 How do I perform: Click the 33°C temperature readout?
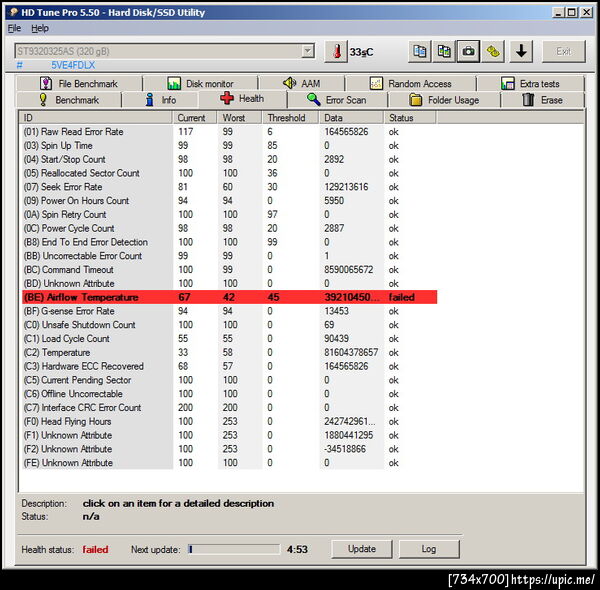361,52
